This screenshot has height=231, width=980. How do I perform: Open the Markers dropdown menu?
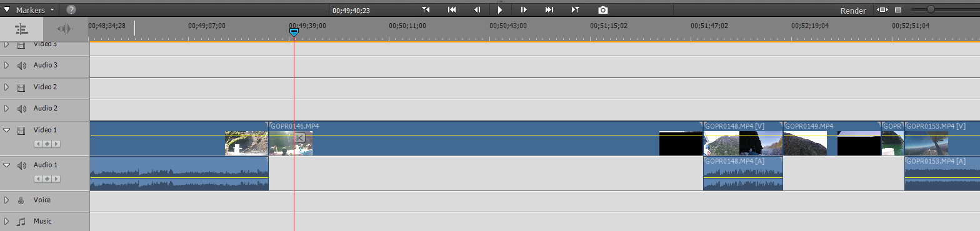(x=29, y=10)
